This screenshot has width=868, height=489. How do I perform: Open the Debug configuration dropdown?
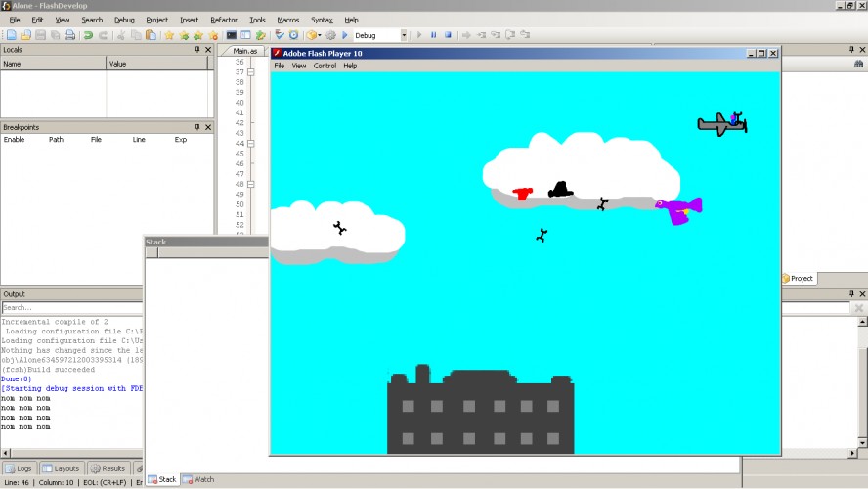tap(404, 35)
